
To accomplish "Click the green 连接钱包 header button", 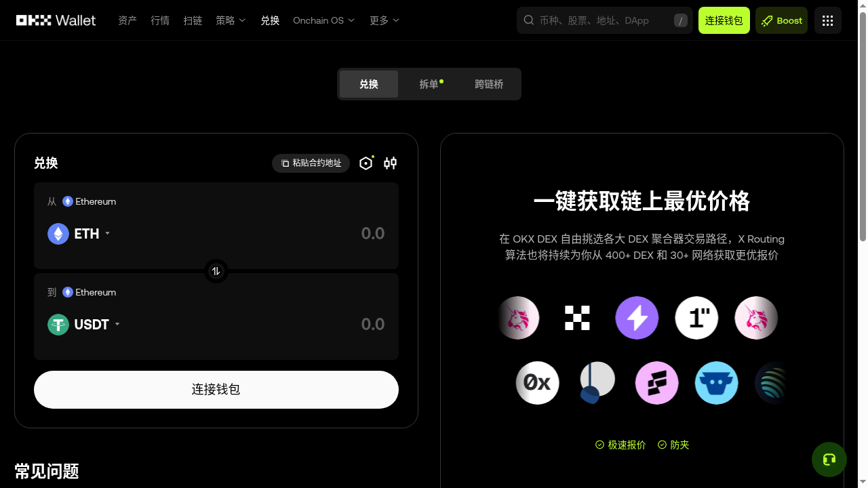I will (724, 20).
